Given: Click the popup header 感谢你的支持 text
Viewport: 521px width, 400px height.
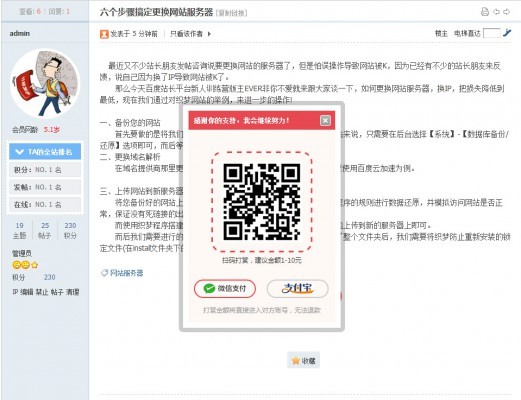Looking at the screenshot, I should 242,120.
